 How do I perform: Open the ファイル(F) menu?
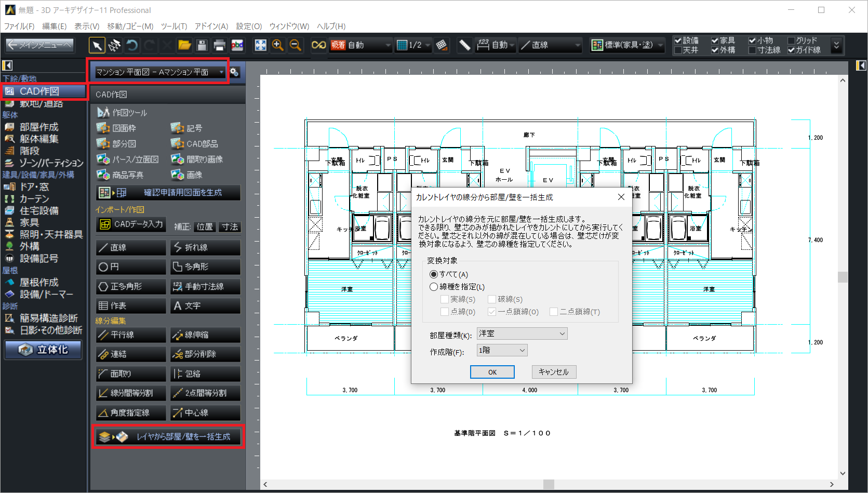19,26
